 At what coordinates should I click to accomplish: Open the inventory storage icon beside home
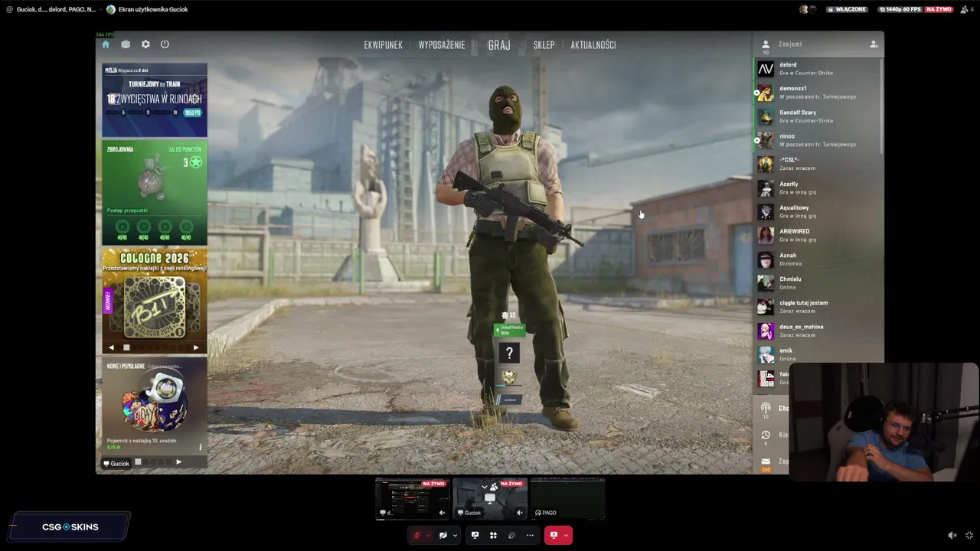click(x=126, y=44)
